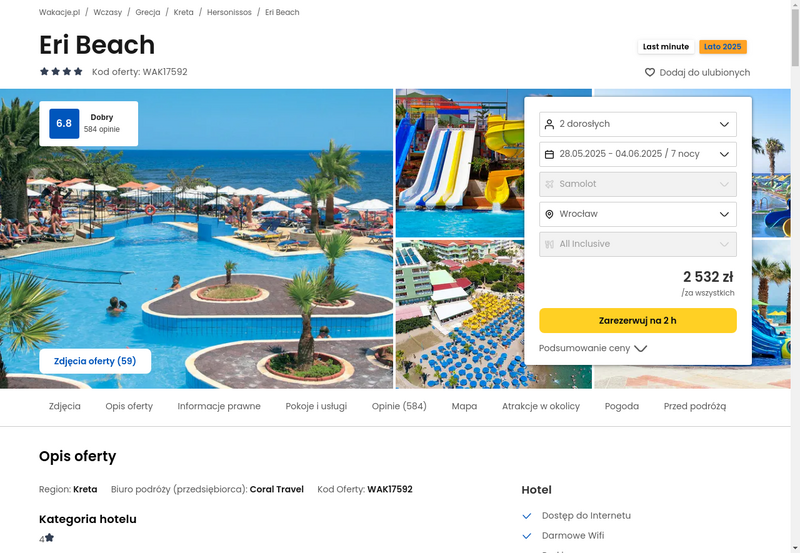The width and height of the screenshot is (800, 553).
Task: Open the Wrocław departure city dropdown
Action: coord(638,214)
